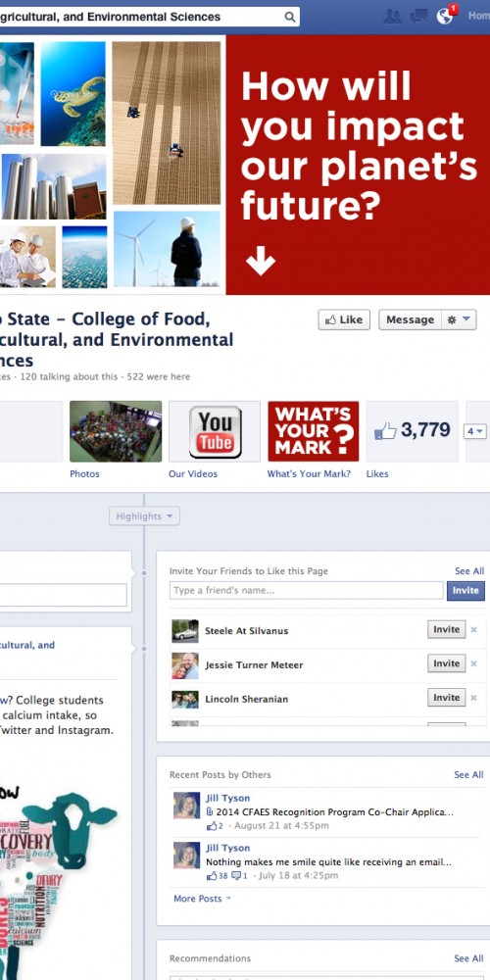490x980 pixels.
Task: Click the comment bubble icon showing 1
Action: [236, 876]
